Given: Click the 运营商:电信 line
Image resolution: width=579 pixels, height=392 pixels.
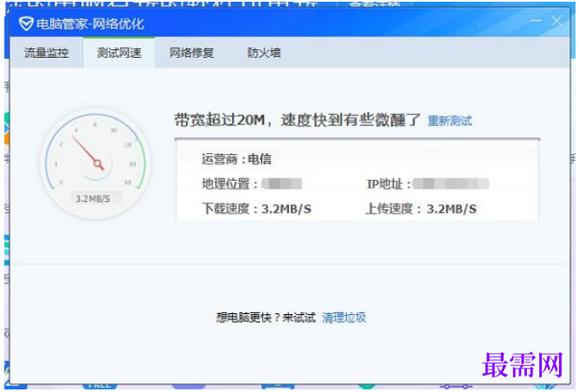Looking at the screenshot, I should [x=236, y=159].
